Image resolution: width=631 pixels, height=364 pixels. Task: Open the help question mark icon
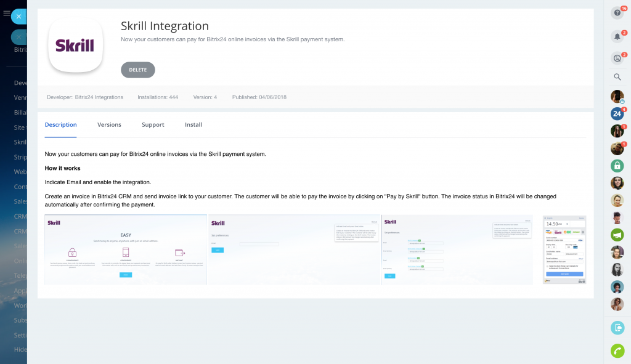[x=617, y=13]
